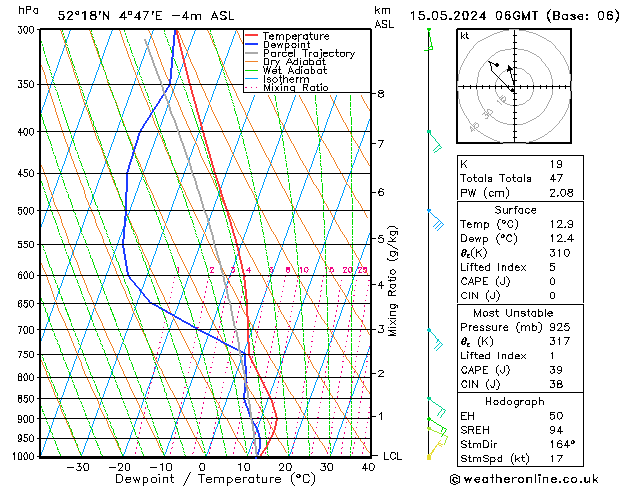This screenshot has height=486, width=629.
Task: Click the Most Unstable CAPE value 39
Action: (556, 370)
